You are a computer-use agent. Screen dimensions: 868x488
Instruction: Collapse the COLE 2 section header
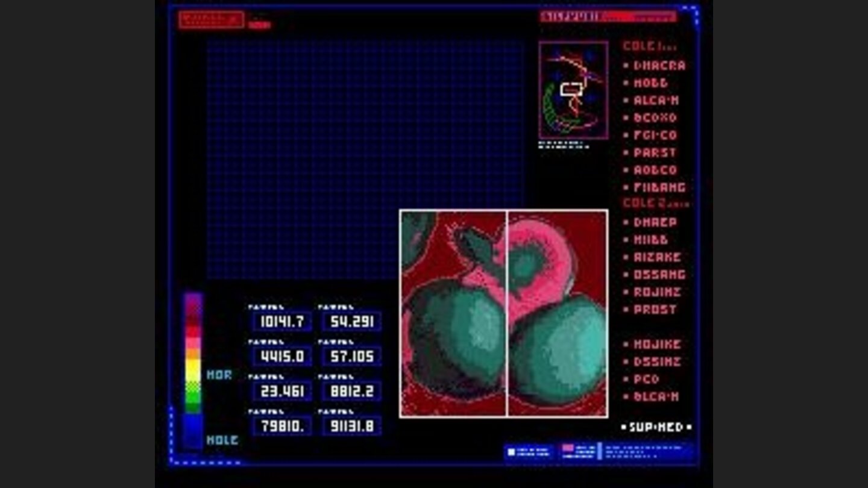click(655, 203)
